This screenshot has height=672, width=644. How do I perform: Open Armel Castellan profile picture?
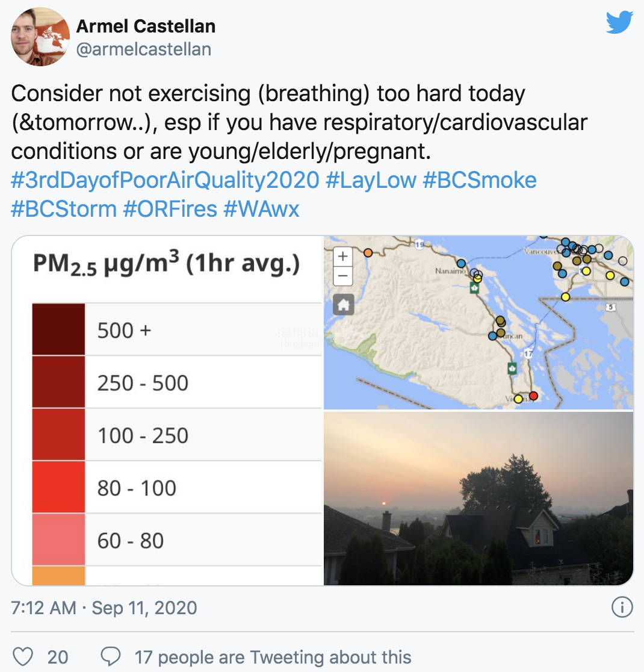(40, 37)
